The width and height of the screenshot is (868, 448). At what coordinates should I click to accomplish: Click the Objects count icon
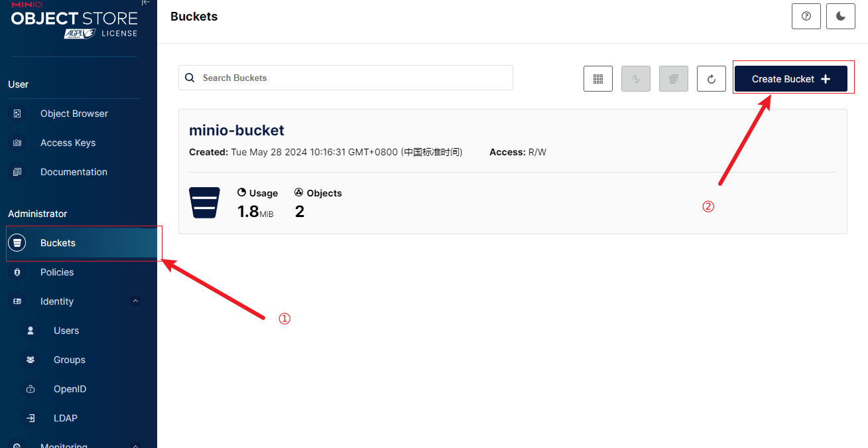point(298,192)
